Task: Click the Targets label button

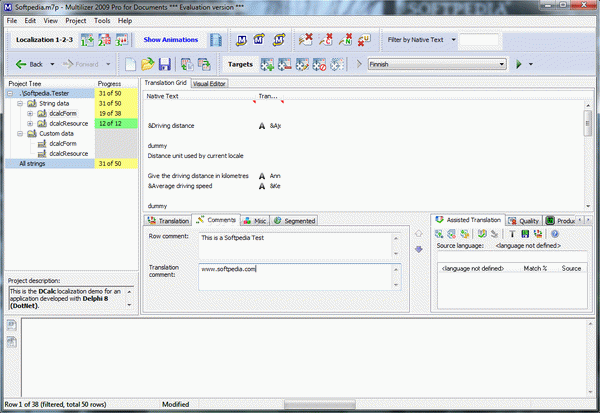Action: click(x=240, y=64)
